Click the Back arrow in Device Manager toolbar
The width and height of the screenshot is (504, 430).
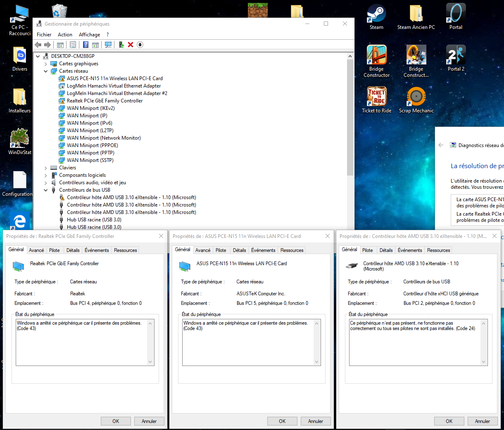(x=38, y=45)
